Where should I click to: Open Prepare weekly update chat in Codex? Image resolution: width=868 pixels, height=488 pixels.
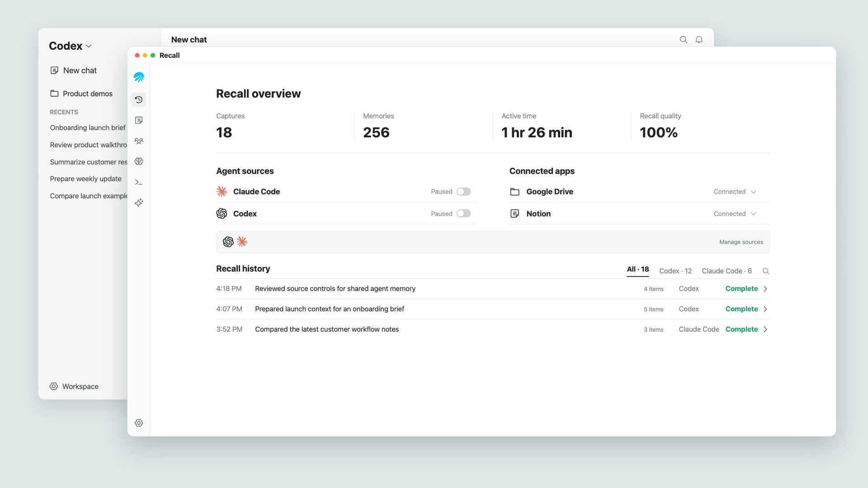tap(85, 179)
